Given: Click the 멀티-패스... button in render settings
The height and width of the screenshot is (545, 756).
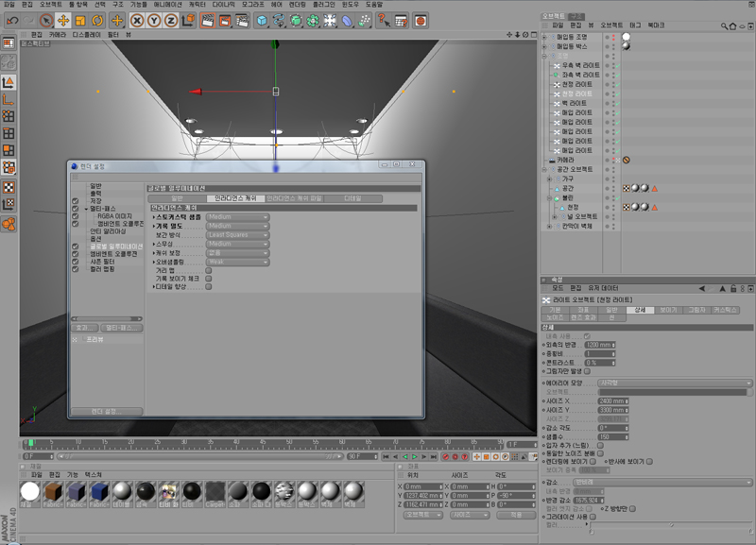Looking at the screenshot, I should tap(122, 328).
